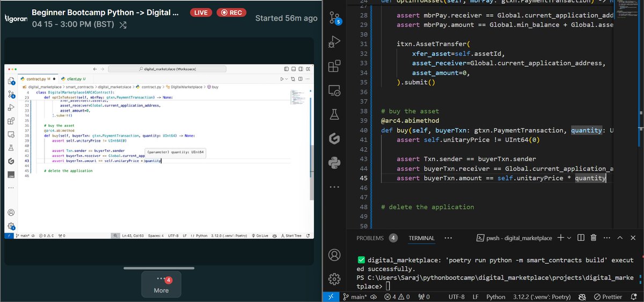Screen dimensions: 644x302
Task: Open errors and warnings count, right status bar
Action: click(397, 297)
